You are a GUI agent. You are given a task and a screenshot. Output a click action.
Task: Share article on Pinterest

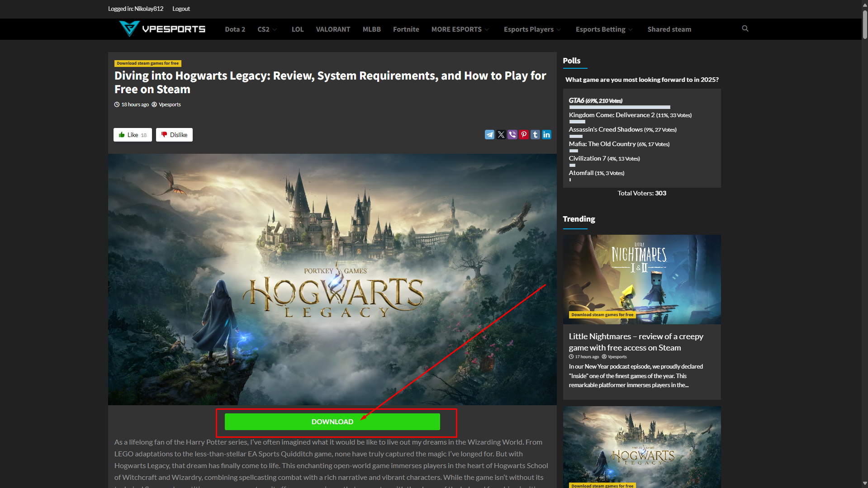[x=523, y=135]
